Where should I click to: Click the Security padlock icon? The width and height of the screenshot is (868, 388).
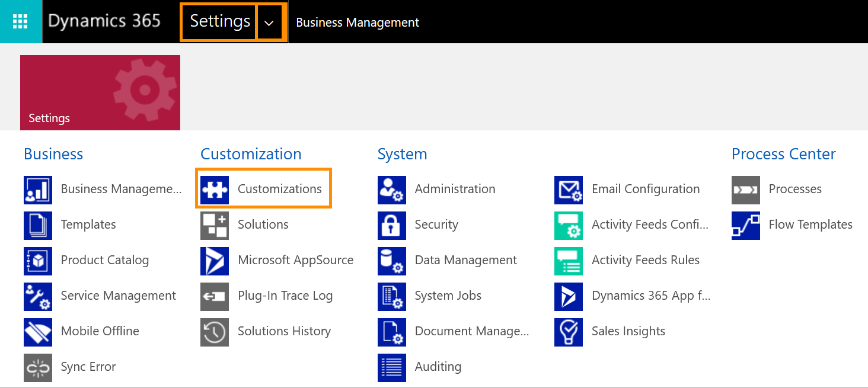[x=392, y=225]
